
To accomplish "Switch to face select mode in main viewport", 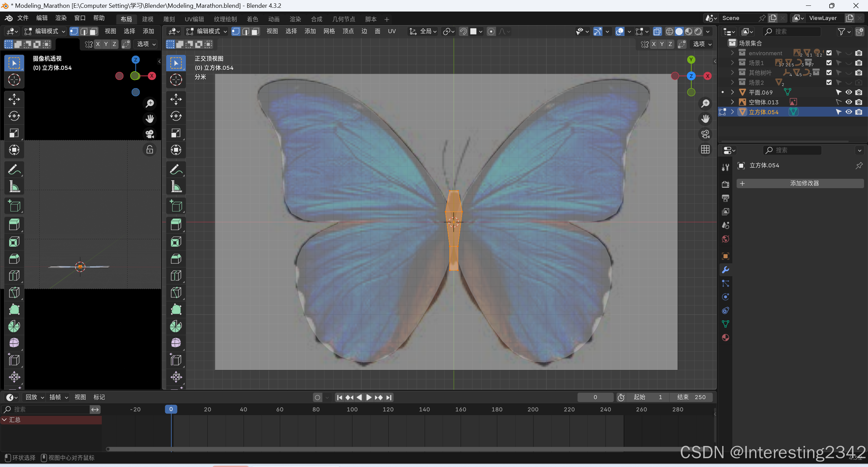I will 255,32.
